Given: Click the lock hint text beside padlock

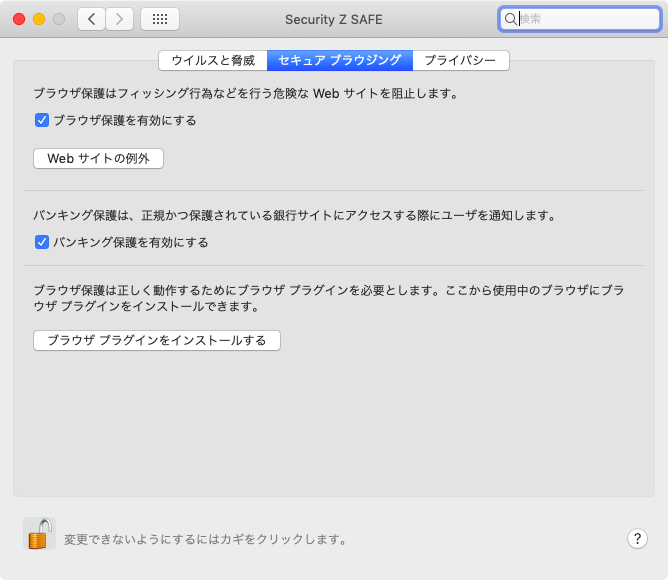Looking at the screenshot, I should coord(205,539).
